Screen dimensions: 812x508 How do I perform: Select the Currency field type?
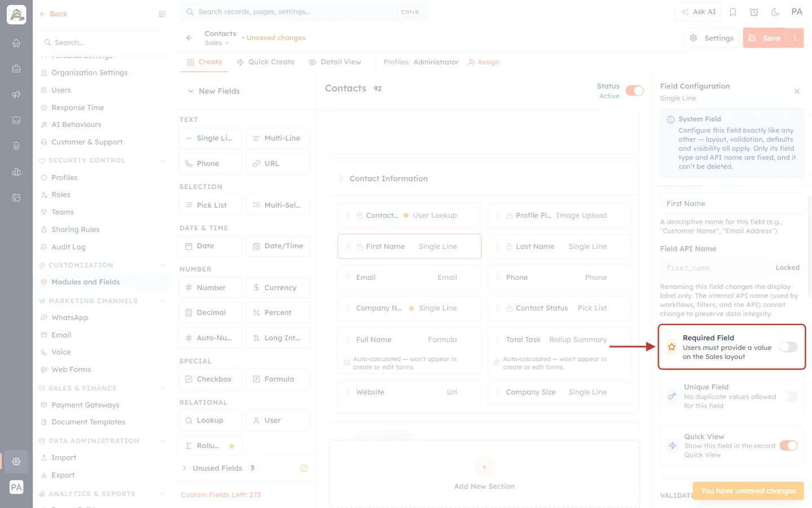[278, 287]
